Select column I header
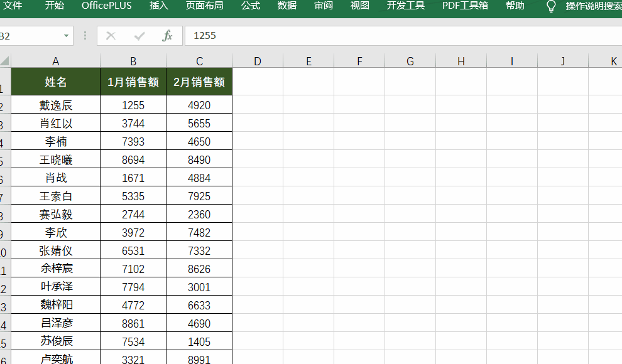 [x=511, y=62]
